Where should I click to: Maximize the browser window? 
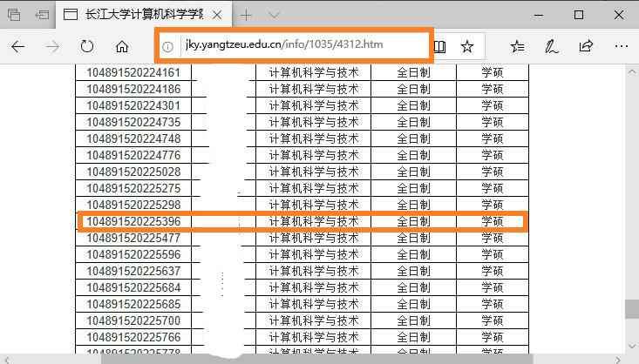point(579,15)
